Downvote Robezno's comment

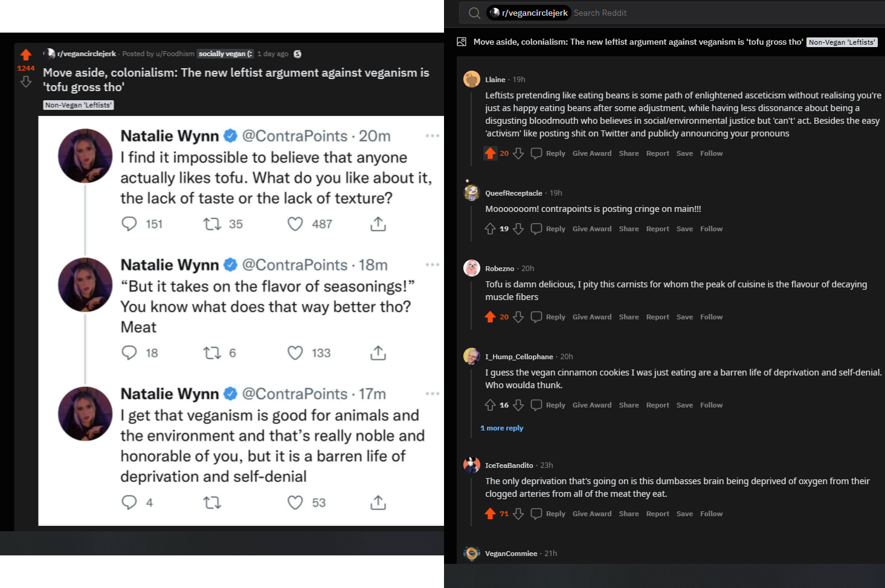[518, 317]
